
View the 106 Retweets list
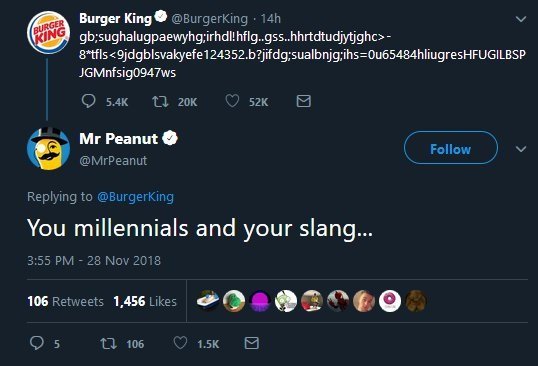coord(66,302)
